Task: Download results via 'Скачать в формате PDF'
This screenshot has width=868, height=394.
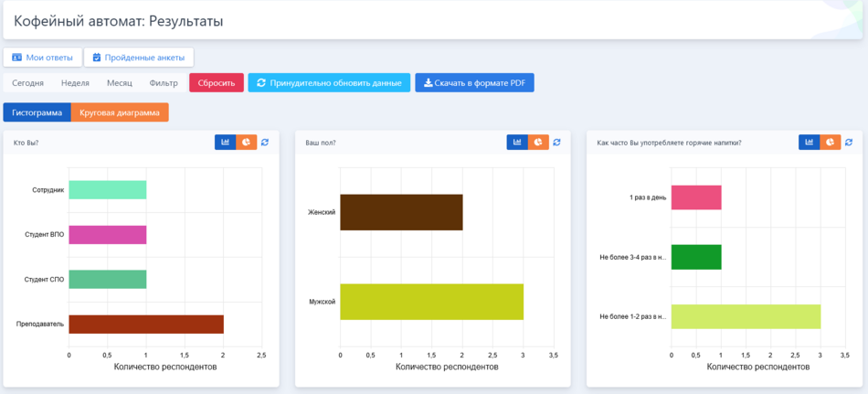Action: 474,83
